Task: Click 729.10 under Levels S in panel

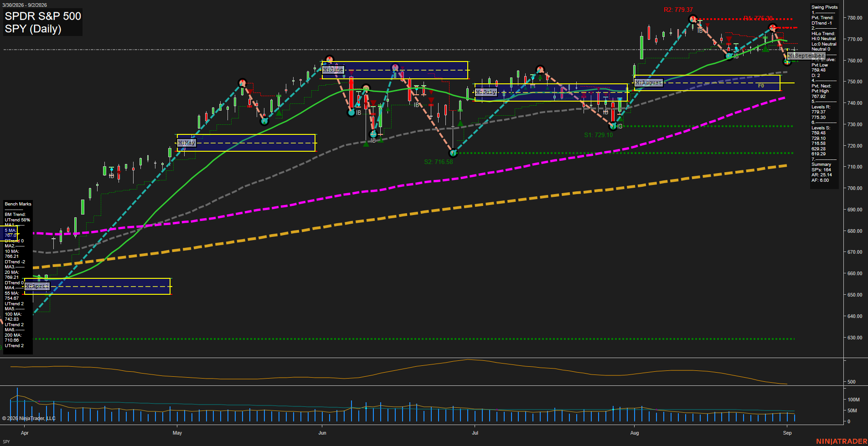Action: tap(818, 138)
